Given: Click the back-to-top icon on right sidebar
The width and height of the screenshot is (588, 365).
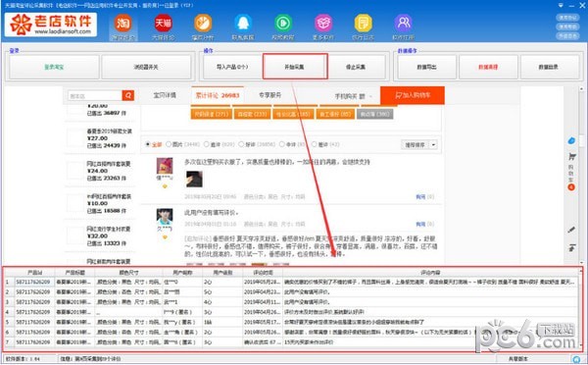Looking at the screenshot, I should coord(572,247).
